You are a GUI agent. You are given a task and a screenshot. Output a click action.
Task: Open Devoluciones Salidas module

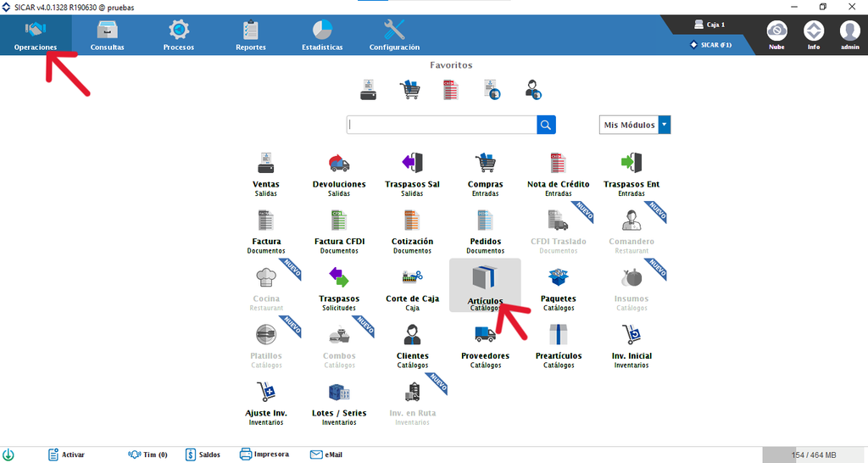339,174
